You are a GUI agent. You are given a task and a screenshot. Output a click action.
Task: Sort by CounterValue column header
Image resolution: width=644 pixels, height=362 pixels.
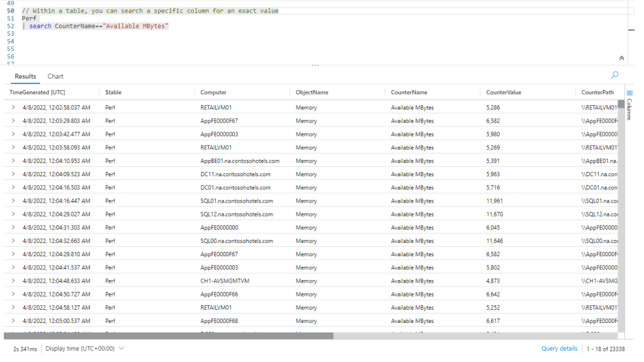click(504, 93)
